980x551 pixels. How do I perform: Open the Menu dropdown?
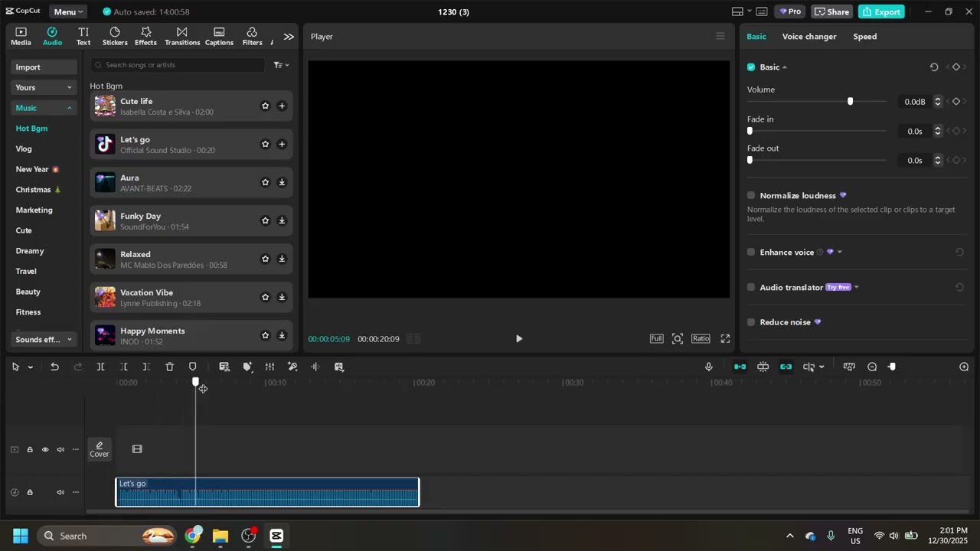pos(68,11)
